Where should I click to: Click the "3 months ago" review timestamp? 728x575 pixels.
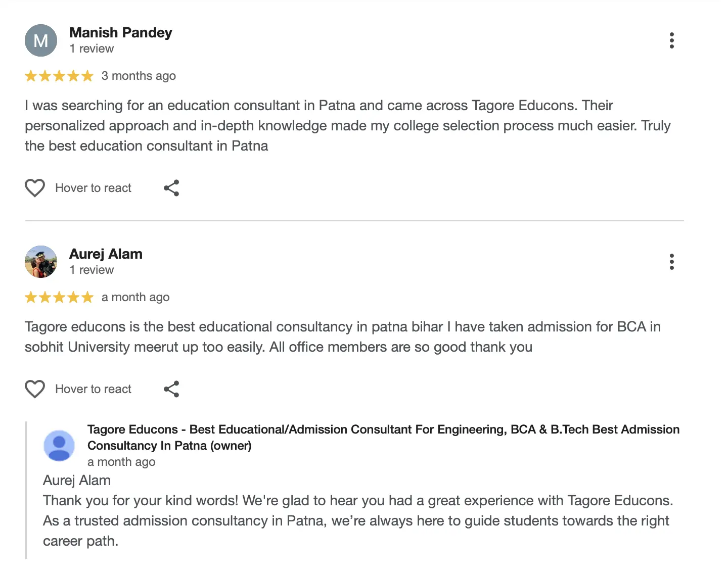139,76
